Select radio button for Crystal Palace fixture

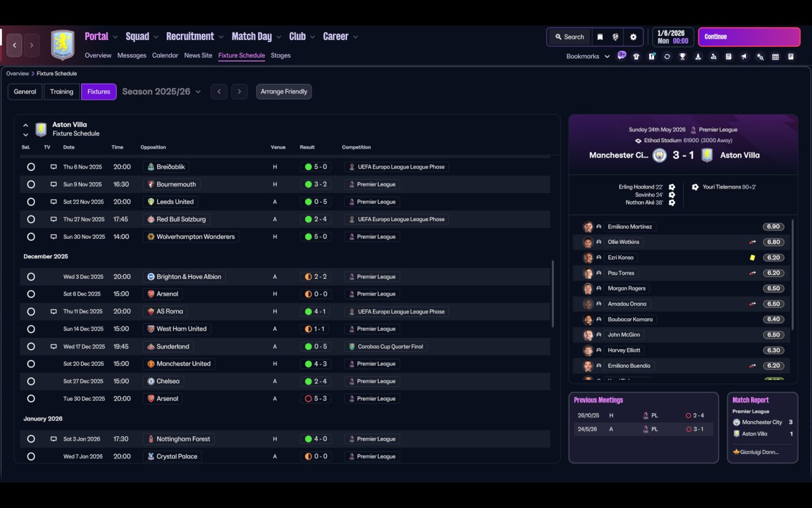click(31, 457)
